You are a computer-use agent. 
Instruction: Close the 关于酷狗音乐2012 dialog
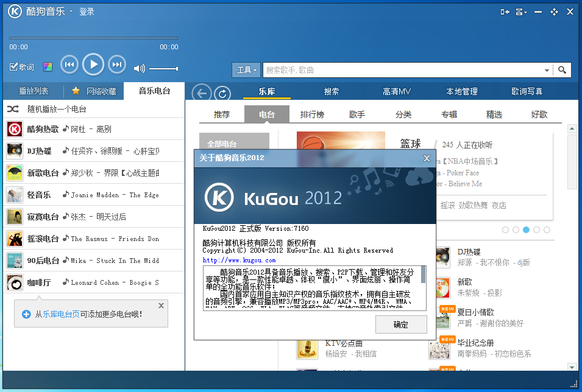point(427,158)
